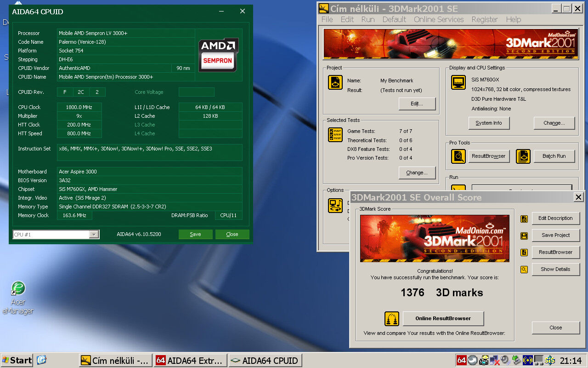
Task: Click the safely remove hardware tray icon
Action: point(516,360)
